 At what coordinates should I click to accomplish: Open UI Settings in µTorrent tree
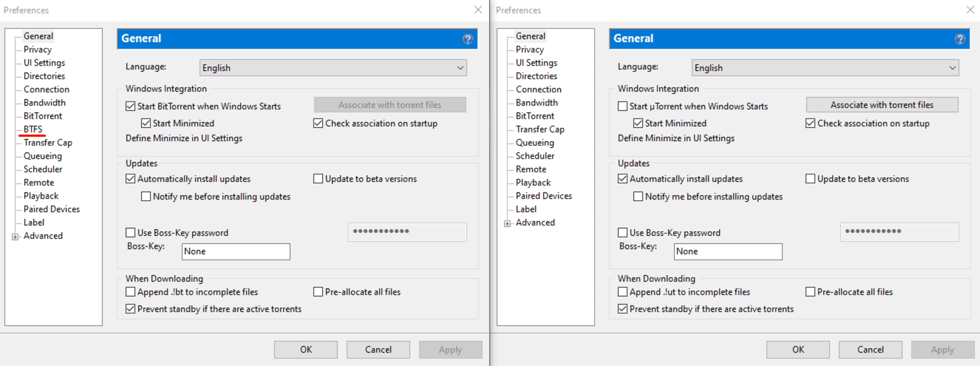537,63
